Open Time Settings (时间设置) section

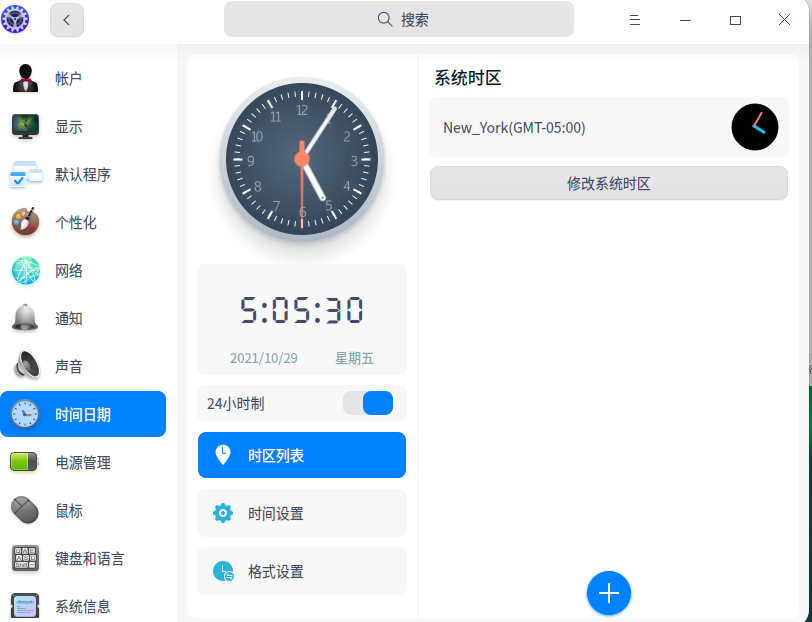(x=302, y=514)
